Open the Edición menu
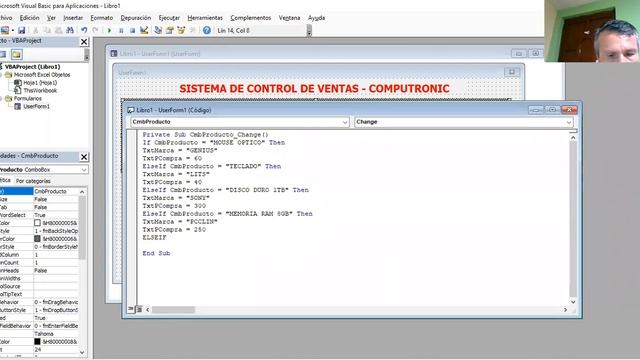The height and width of the screenshot is (360, 640). point(29,18)
